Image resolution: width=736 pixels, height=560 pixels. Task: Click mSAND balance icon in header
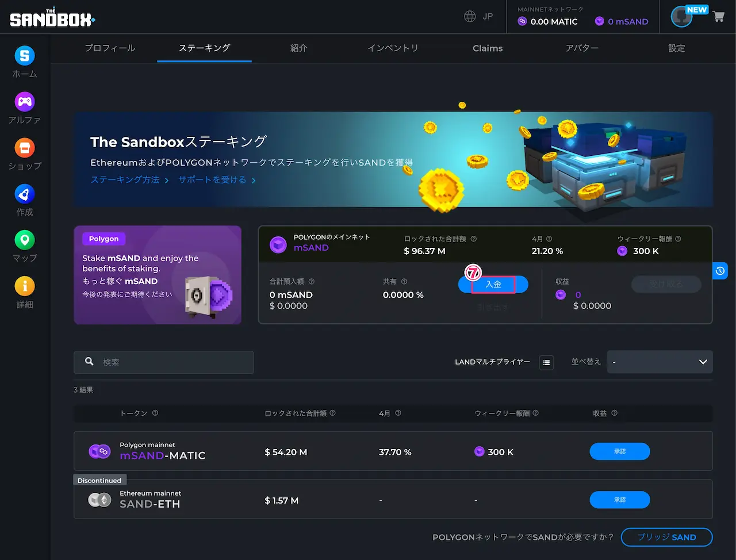pyautogui.click(x=599, y=21)
